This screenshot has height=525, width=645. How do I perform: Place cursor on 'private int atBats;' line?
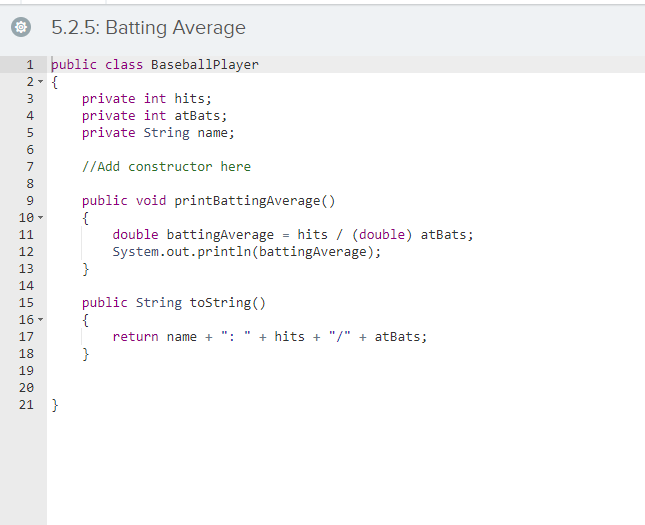point(154,116)
